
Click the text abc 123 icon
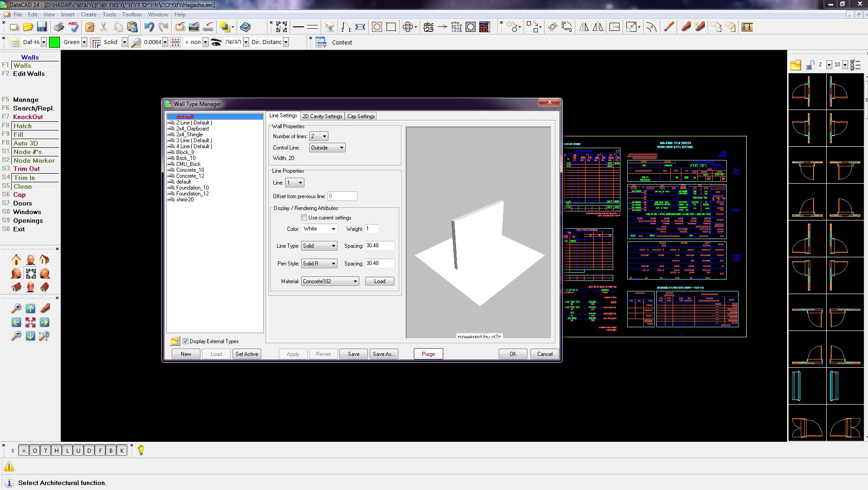(x=428, y=27)
